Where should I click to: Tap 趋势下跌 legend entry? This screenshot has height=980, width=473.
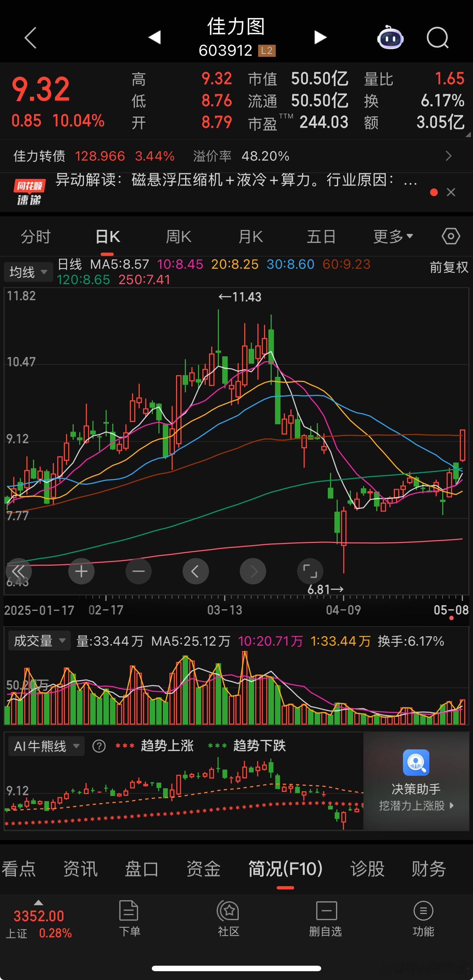pos(247,746)
